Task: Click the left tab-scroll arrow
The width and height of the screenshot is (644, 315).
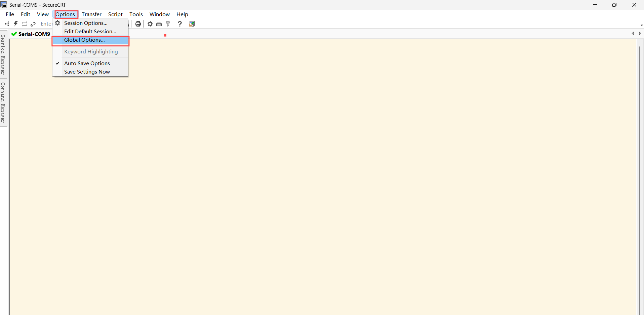Action: [x=633, y=34]
